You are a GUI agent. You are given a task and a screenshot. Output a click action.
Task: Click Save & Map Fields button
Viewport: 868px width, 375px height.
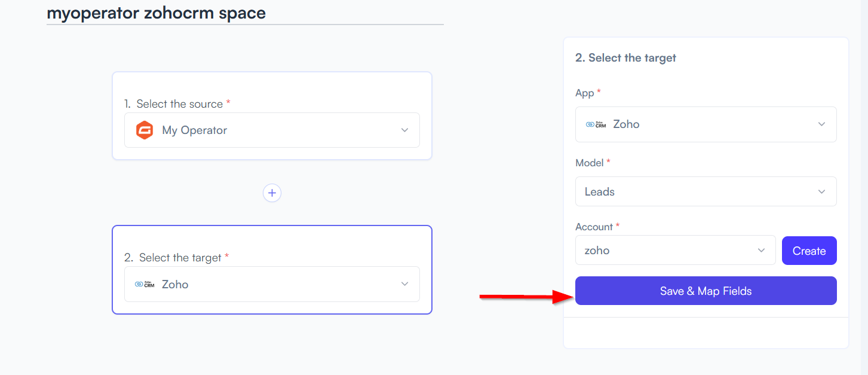click(706, 291)
